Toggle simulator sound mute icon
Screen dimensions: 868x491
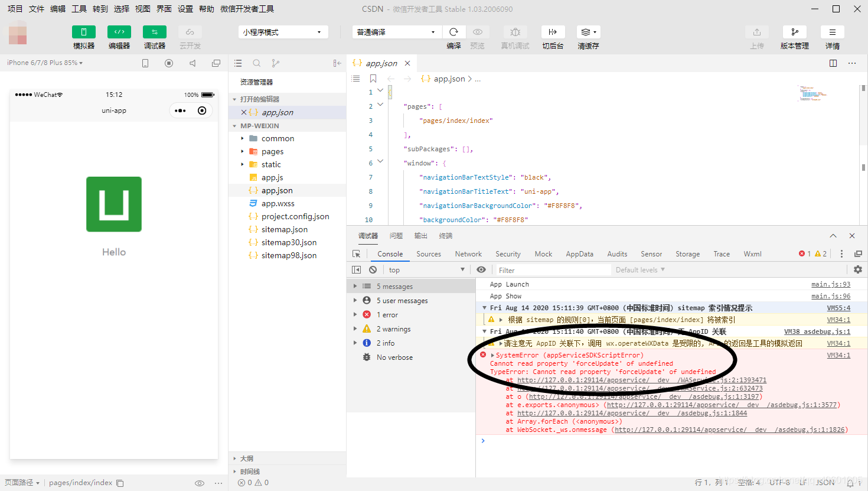click(x=192, y=63)
